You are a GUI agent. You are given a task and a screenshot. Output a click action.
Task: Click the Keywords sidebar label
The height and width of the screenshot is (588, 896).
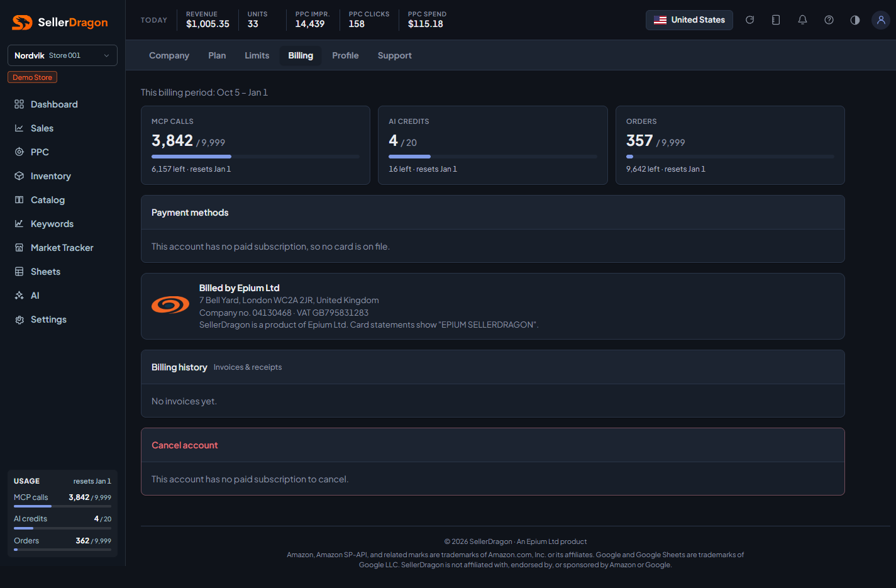[52, 224]
